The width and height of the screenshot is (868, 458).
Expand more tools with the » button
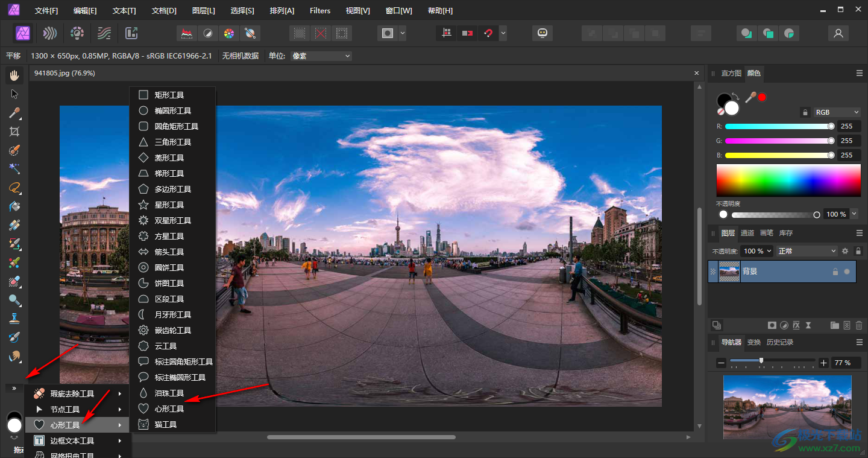[x=14, y=388]
